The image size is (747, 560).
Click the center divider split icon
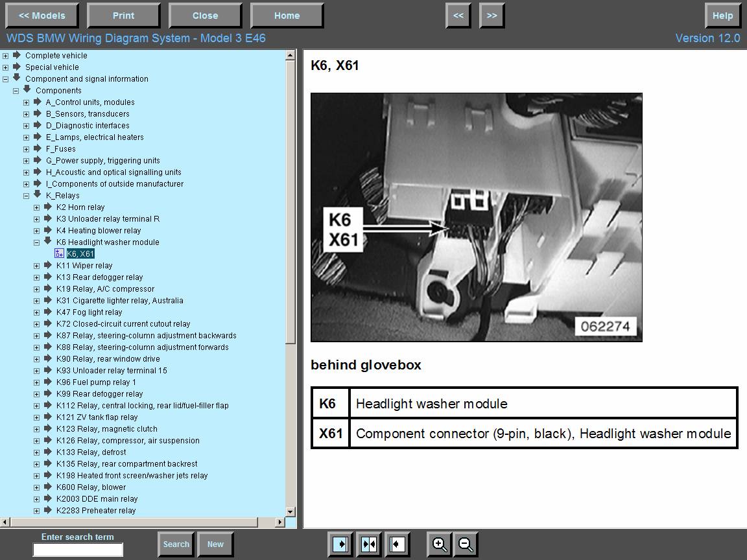point(369,544)
